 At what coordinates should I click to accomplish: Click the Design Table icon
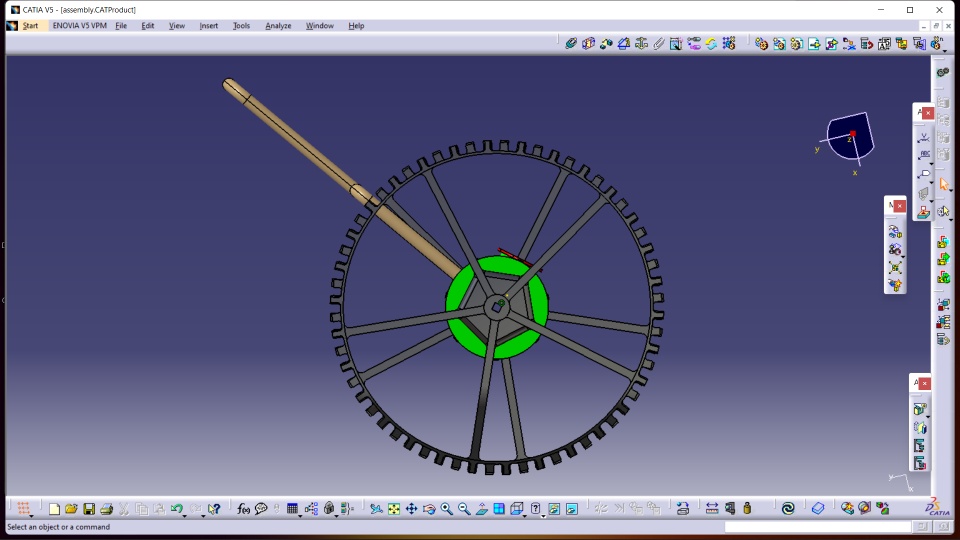click(x=292, y=509)
